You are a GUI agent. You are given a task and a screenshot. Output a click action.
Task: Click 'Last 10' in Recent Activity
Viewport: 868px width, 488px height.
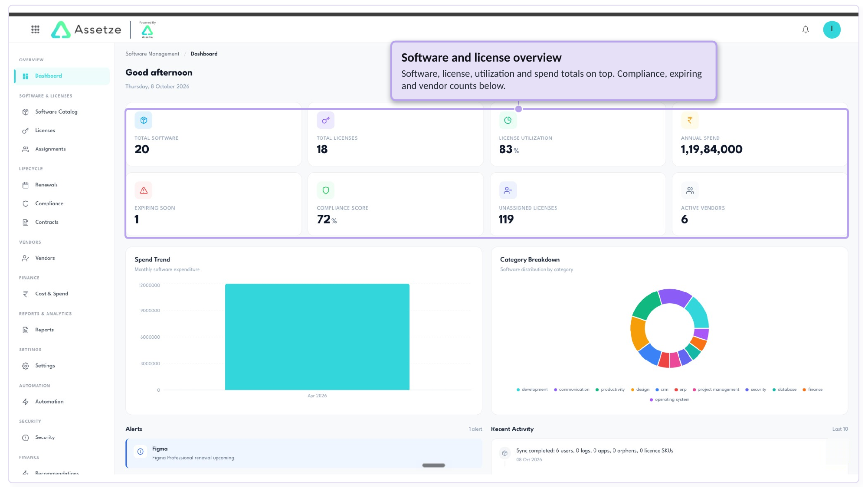pos(840,429)
